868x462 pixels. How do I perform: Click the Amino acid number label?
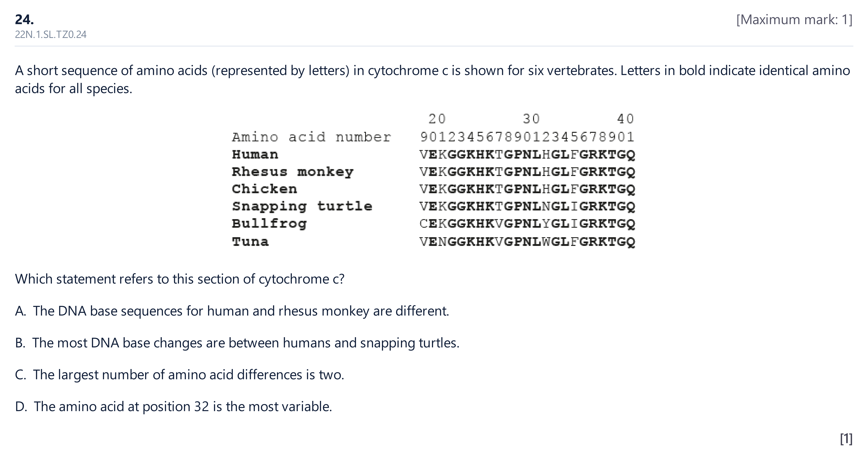coord(311,137)
